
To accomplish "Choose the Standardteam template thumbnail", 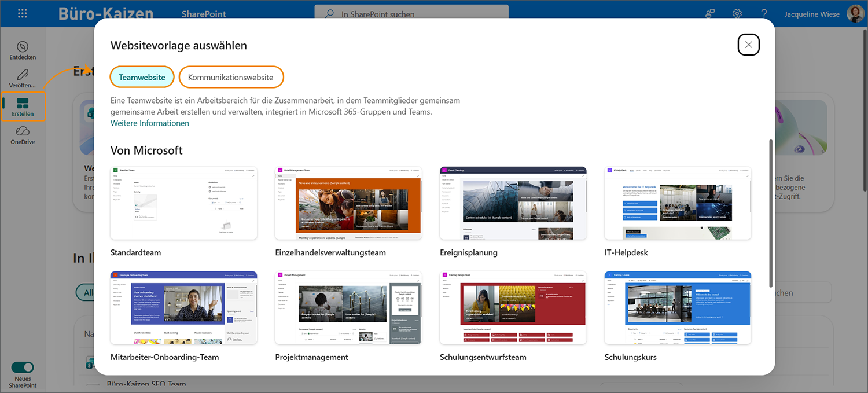I will click(183, 203).
